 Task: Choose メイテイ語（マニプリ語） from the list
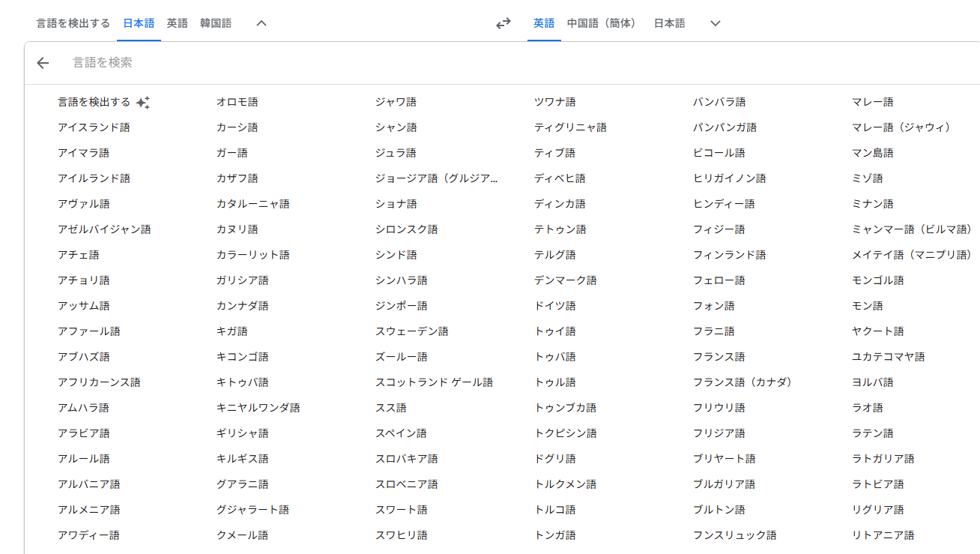[912, 255]
